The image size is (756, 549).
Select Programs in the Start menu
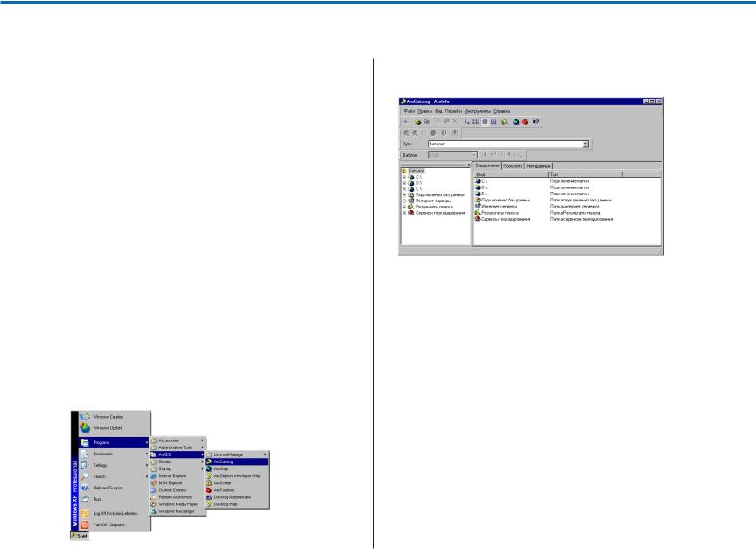[114, 442]
